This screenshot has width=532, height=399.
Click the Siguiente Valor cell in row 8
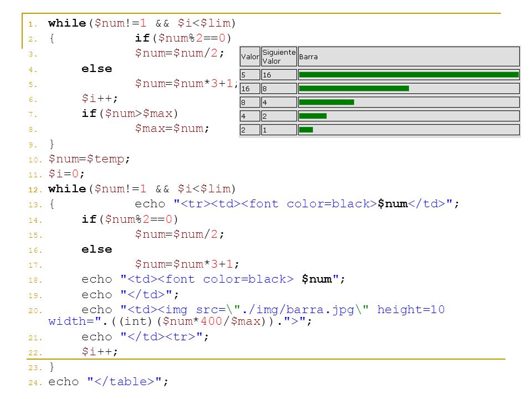pyautogui.click(x=279, y=102)
